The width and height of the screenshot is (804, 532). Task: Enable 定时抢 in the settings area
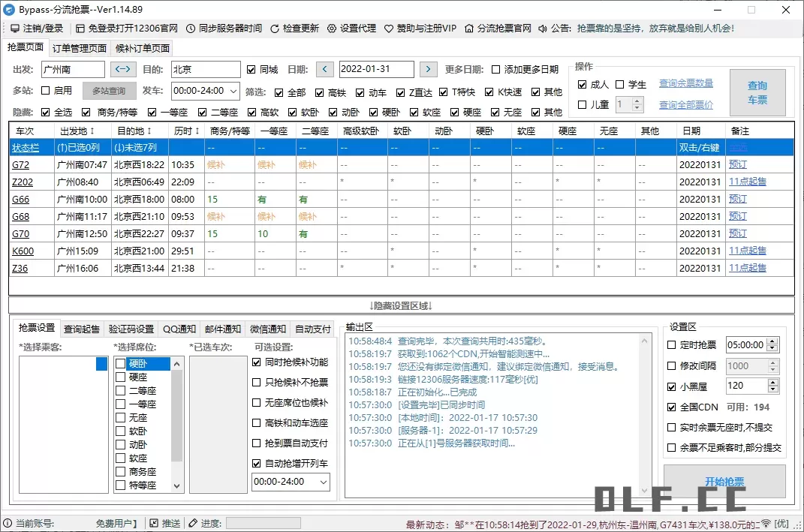click(x=670, y=345)
